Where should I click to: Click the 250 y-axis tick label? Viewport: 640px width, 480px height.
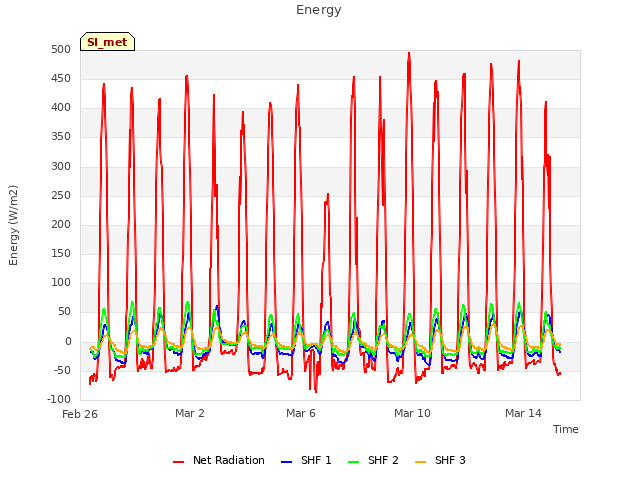point(61,195)
